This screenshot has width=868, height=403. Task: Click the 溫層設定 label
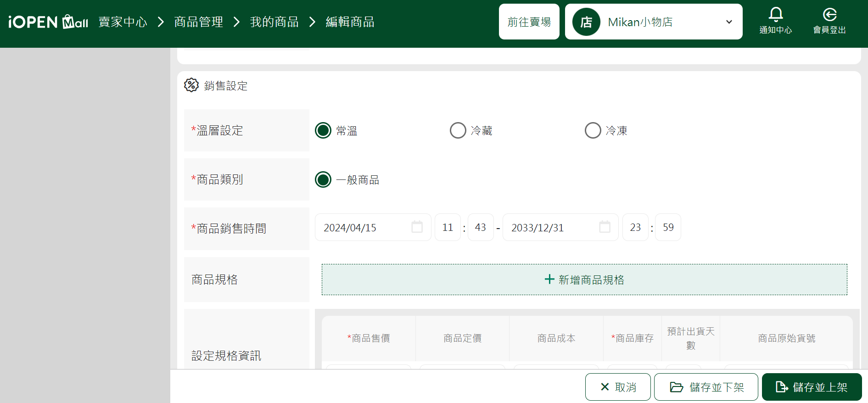[217, 130]
